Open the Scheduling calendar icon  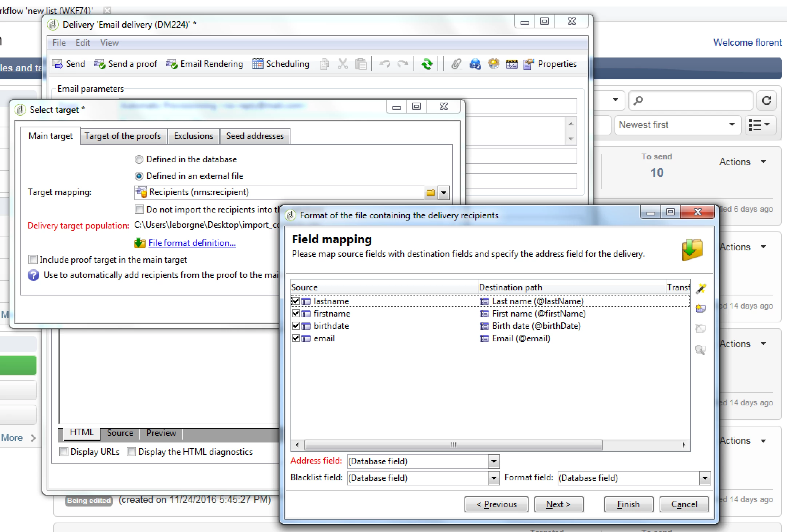click(x=257, y=64)
